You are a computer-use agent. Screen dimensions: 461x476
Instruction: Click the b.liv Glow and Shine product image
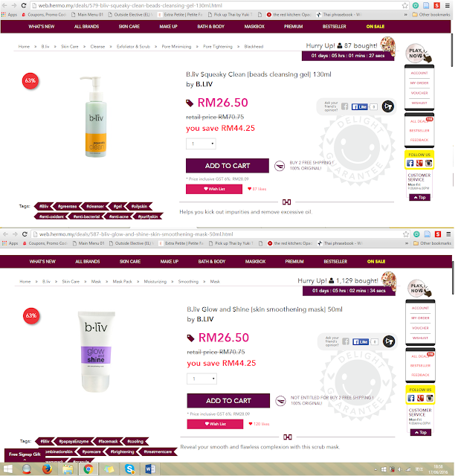click(96, 352)
